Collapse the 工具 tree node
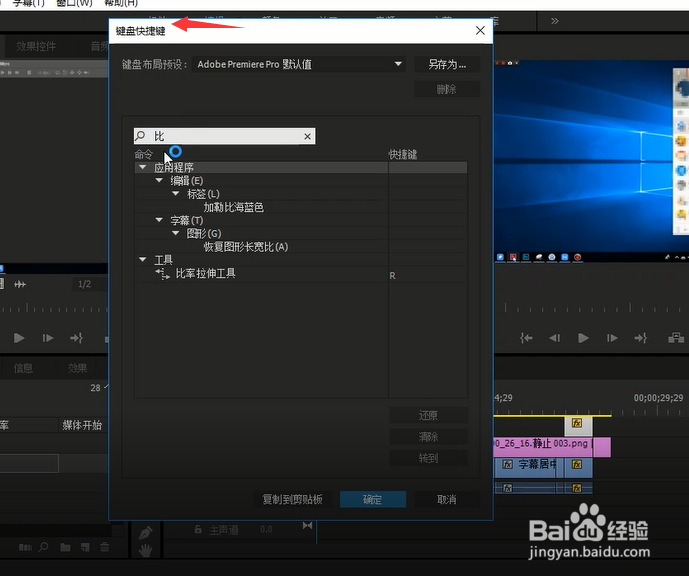The image size is (689, 576). coord(142,259)
